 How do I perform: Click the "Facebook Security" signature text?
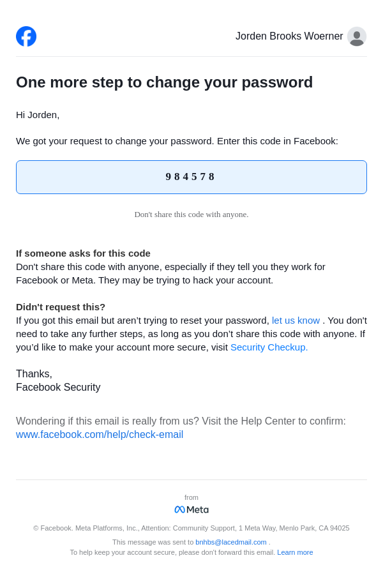pos(58,388)
